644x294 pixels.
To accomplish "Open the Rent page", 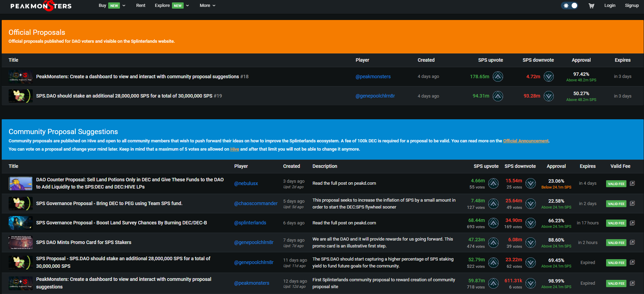I will (141, 6).
